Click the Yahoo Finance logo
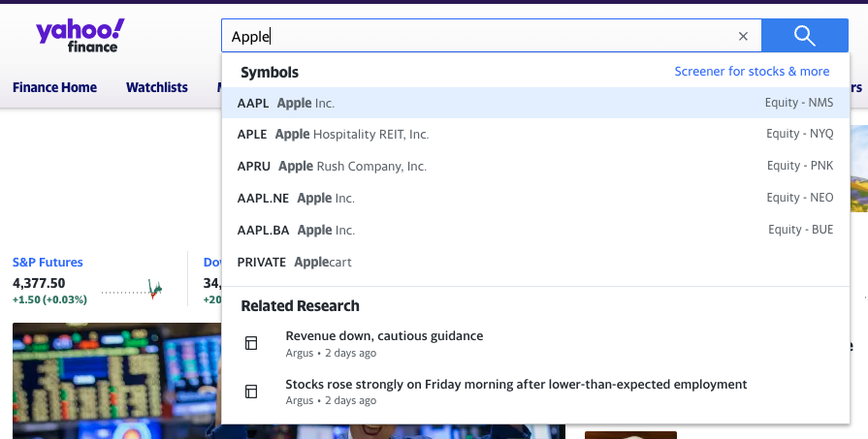868x439 pixels. [80, 36]
